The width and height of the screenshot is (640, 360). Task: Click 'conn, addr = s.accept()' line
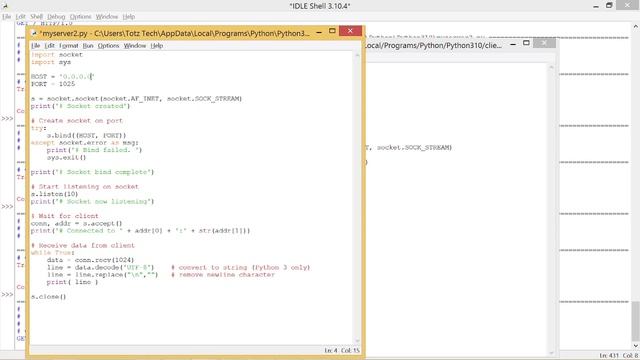[x=76, y=224]
